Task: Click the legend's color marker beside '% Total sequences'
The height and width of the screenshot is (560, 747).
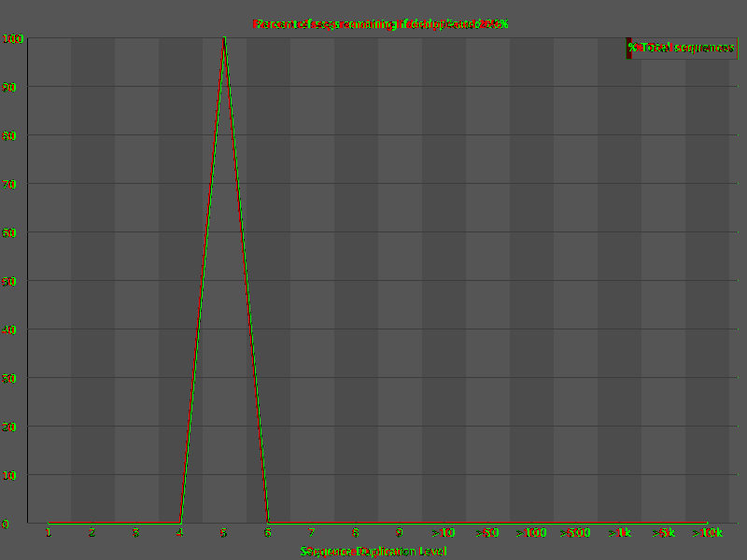Action: (628, 49)
